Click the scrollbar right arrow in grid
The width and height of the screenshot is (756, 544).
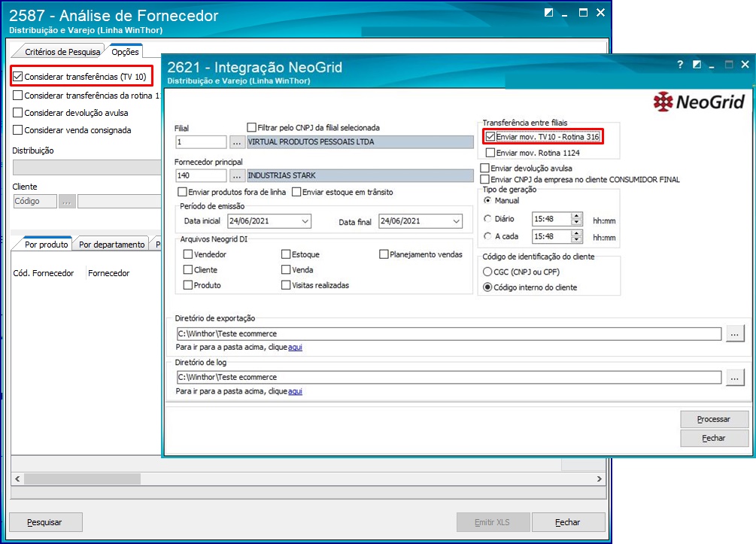(x=599, y=479)
